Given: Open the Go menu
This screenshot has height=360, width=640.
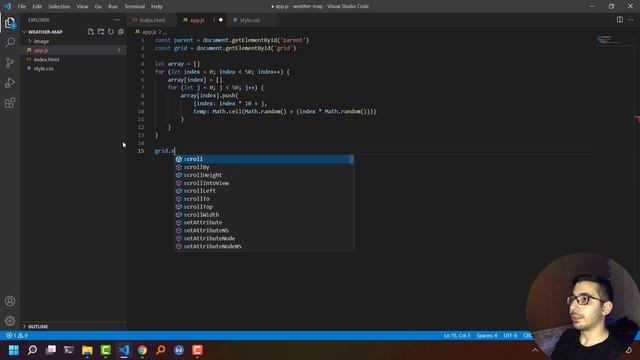Looking at the screenshot, I should tap(98, 7).
